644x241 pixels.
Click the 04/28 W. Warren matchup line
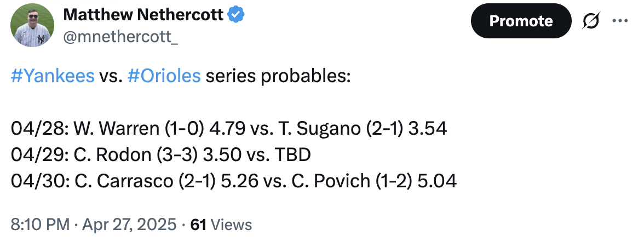[229, 129]
